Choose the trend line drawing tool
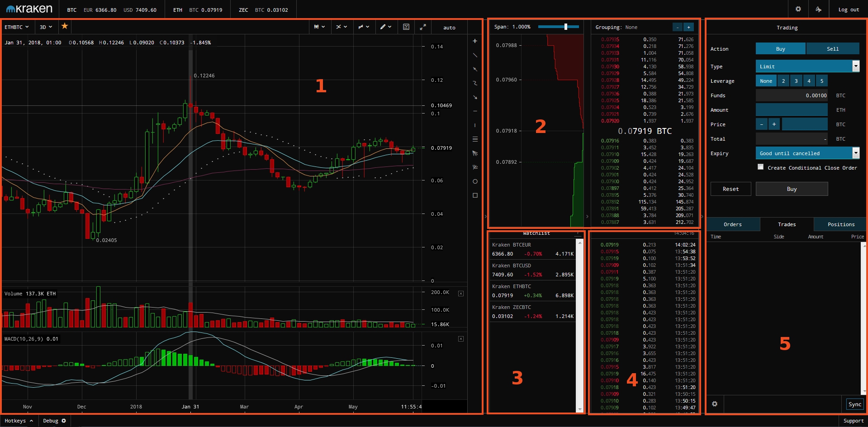 coord(475,55)
